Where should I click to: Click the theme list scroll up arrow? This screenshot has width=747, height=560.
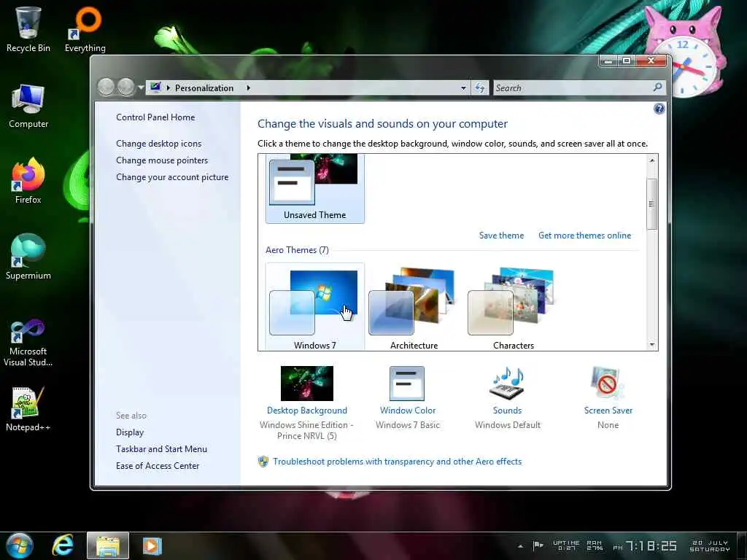[x=651, y=160]
